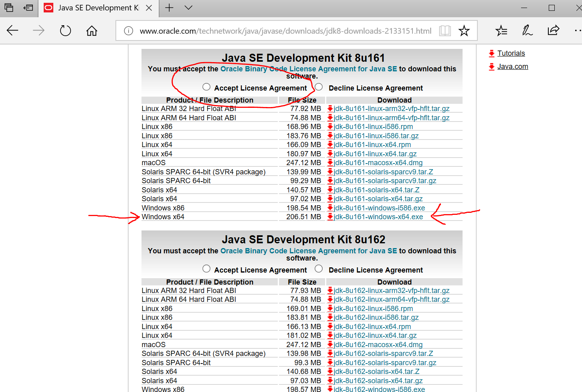
Task: Download jdk-8u162-macosx-x64.dmg
Action: tap(378, 345)
